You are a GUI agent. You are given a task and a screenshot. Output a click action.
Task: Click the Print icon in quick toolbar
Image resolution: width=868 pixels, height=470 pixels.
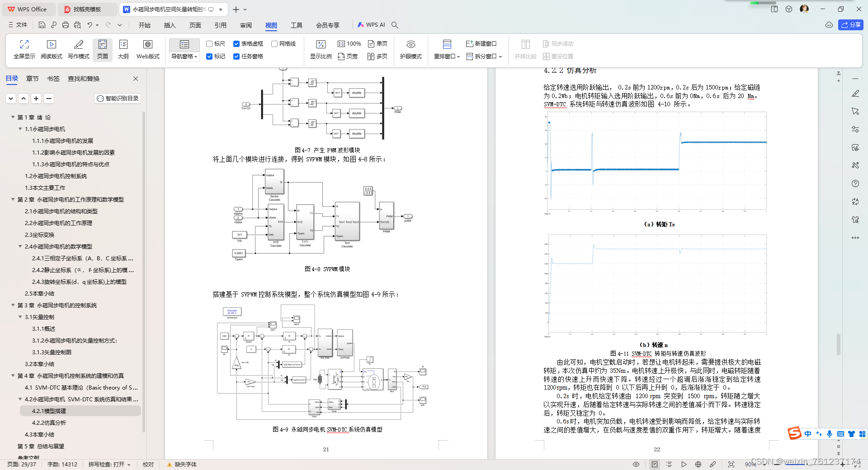pos(66,25)
